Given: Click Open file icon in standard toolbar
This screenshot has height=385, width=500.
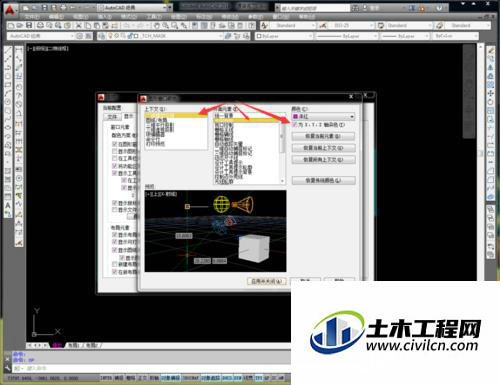Looking at the screenshot, I should point(20,25).
